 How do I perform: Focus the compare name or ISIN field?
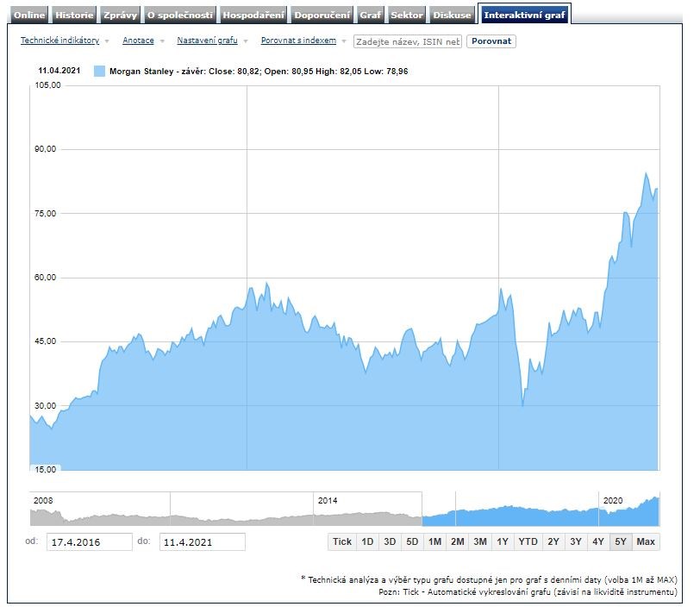point(408,41)
